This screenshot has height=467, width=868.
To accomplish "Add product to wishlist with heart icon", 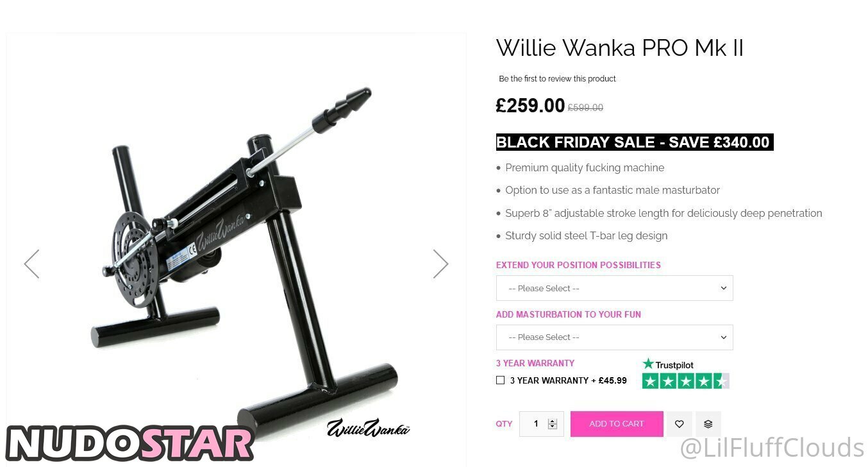I will tap(680, 424).
